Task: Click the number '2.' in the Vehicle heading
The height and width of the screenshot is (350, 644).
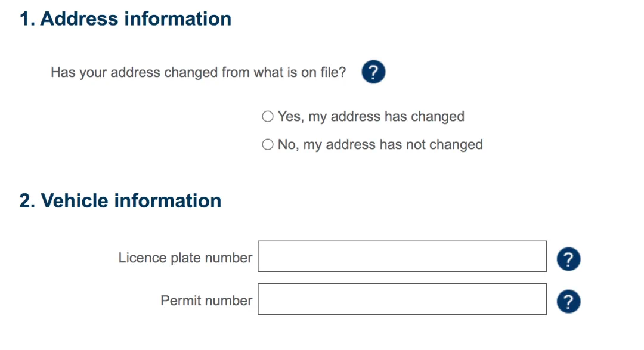Action: (27, 201)
